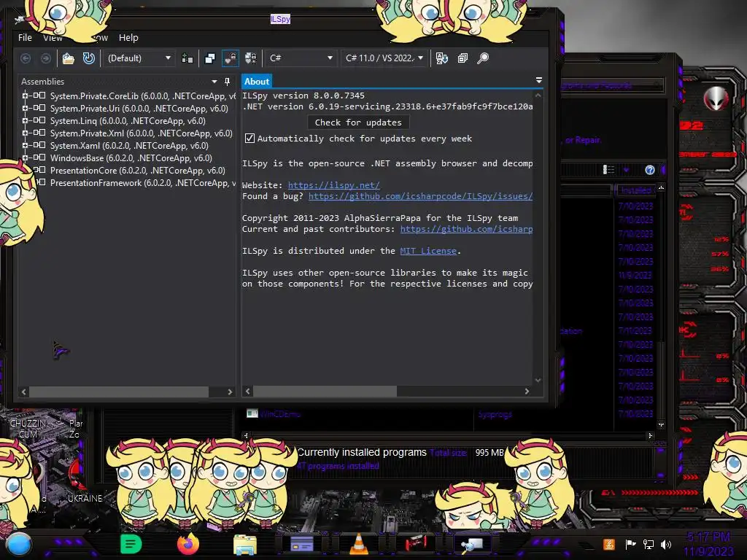747x560 pixels.
Task: Sort assembly list by name icon
Action: point(441,58)
